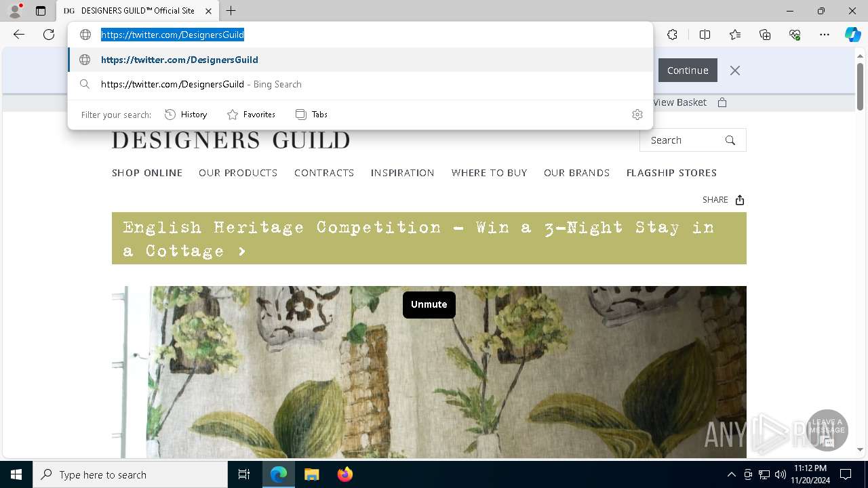The height and width of the screenshot is (488, 868).
Task: Click the network tray icon
Action: [764, 474]
